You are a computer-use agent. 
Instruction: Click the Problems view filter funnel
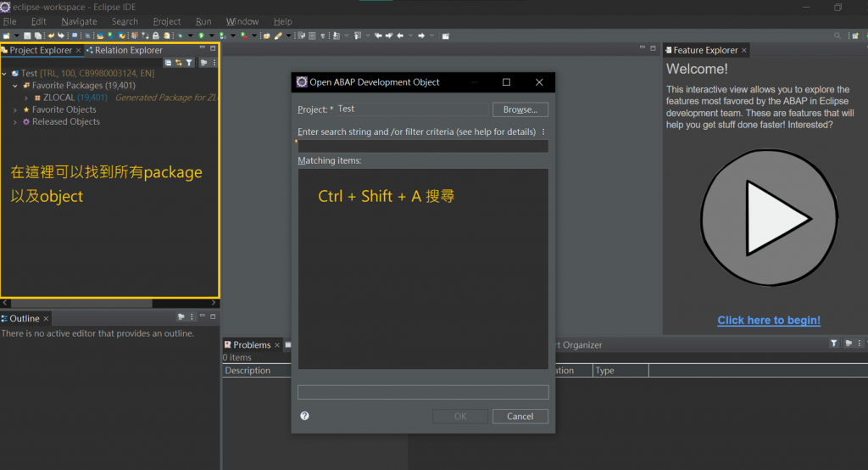coord(834,344)
